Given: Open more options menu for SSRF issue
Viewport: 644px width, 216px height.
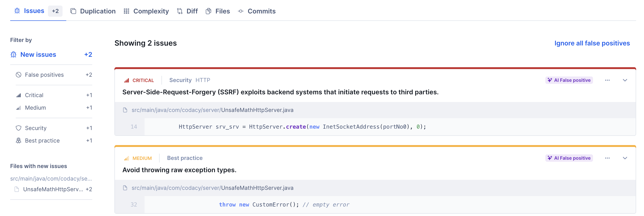Looking at the screenshot, I should tap(607, 80).
